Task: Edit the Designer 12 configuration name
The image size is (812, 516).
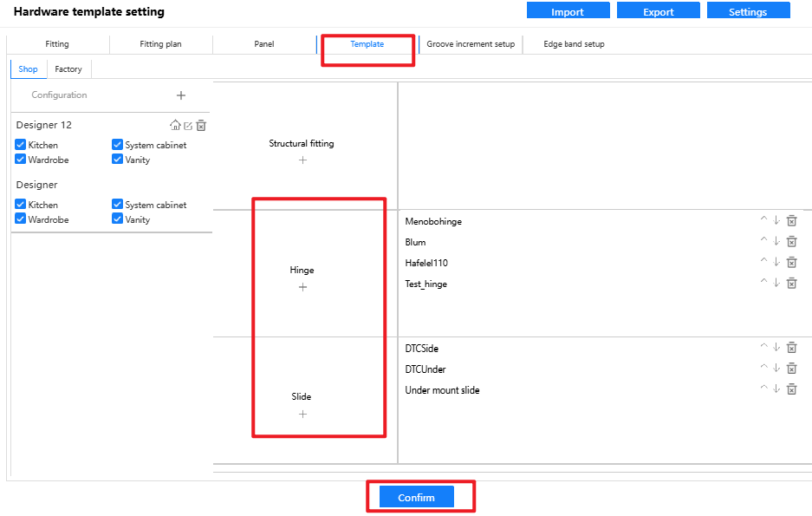Action: click(188, 126)
